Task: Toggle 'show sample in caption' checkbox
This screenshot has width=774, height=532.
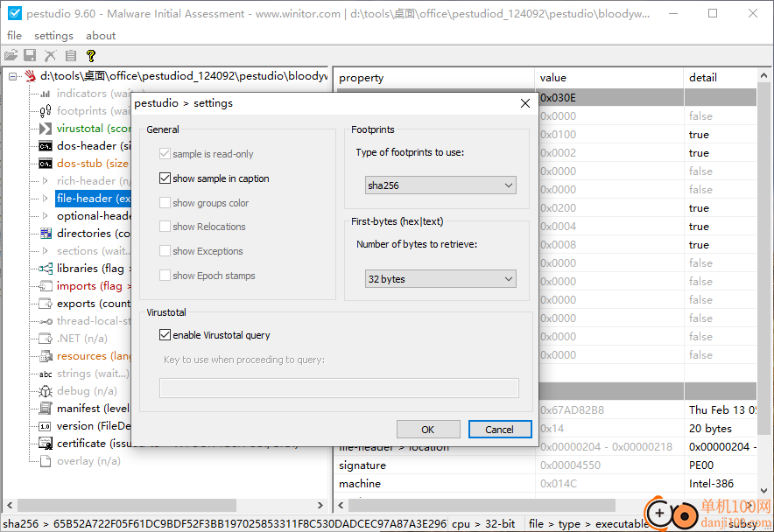Action: (165, 178)
